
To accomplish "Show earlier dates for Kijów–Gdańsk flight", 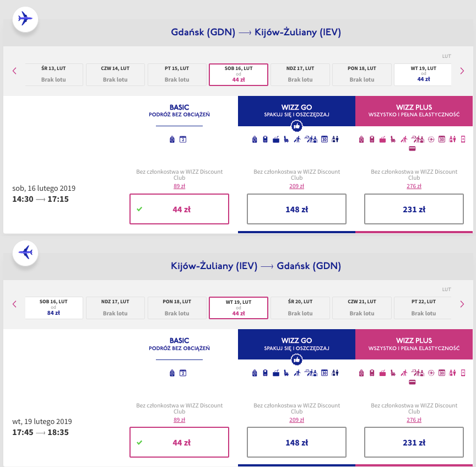I will 14,304.
